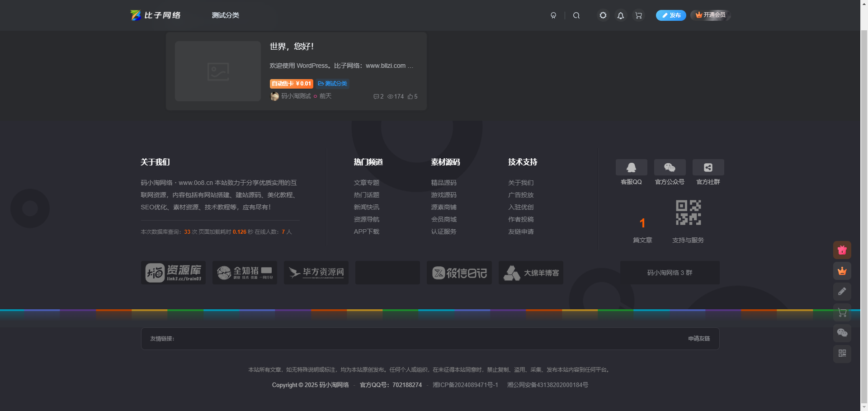This screenshot has height=411, width=868.
Task: Open the 测试分类 category in the navbar
Action: pyautogui.click(x=225, y=15)
